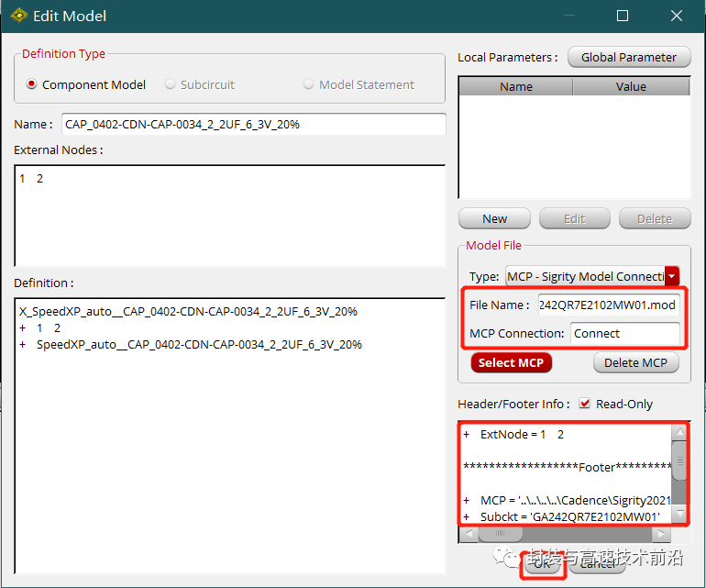Click the New parameter button
This screenshot has height=588, width=706.
pyautogui.click(x=494, y=218)
